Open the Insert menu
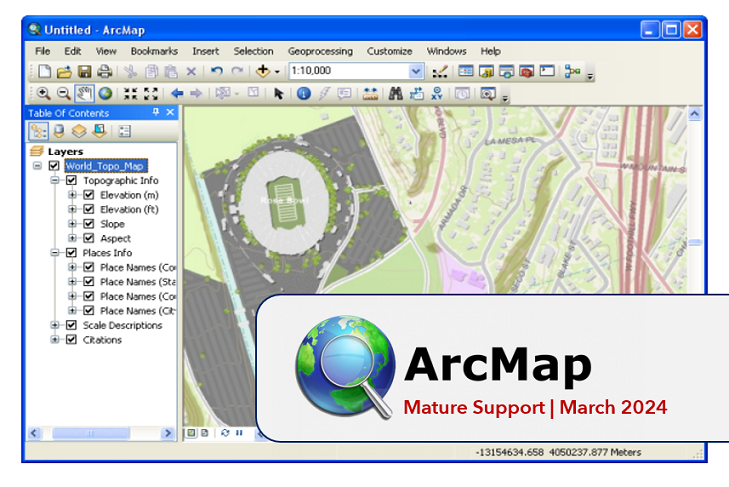Image resolution: width=729 pixels, height=487 pixels. coord(205,51)
